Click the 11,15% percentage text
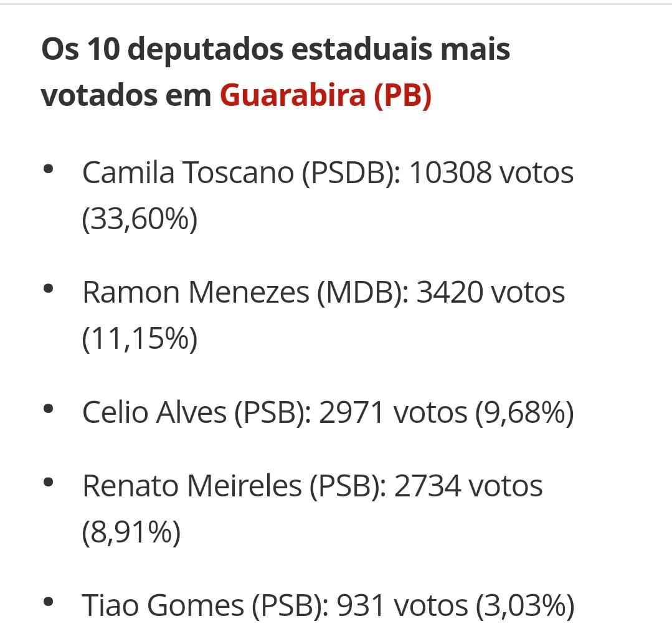672x644 pixels. [140, 339]
